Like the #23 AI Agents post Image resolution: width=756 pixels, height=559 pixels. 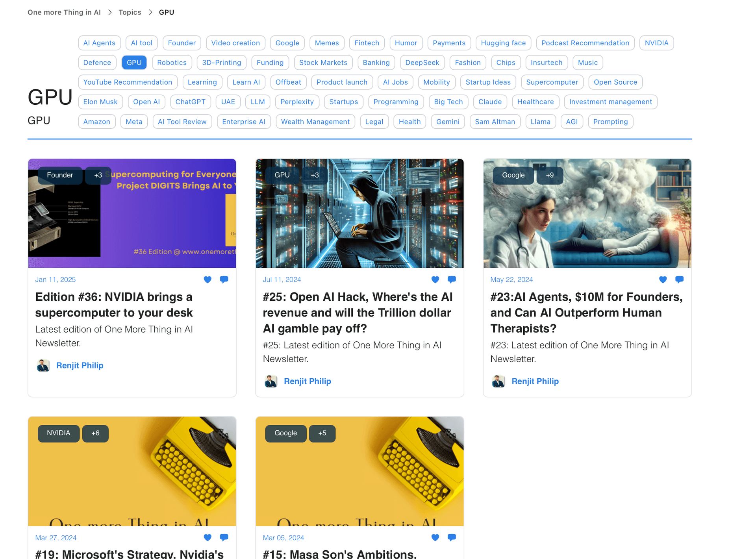(663, 279)
